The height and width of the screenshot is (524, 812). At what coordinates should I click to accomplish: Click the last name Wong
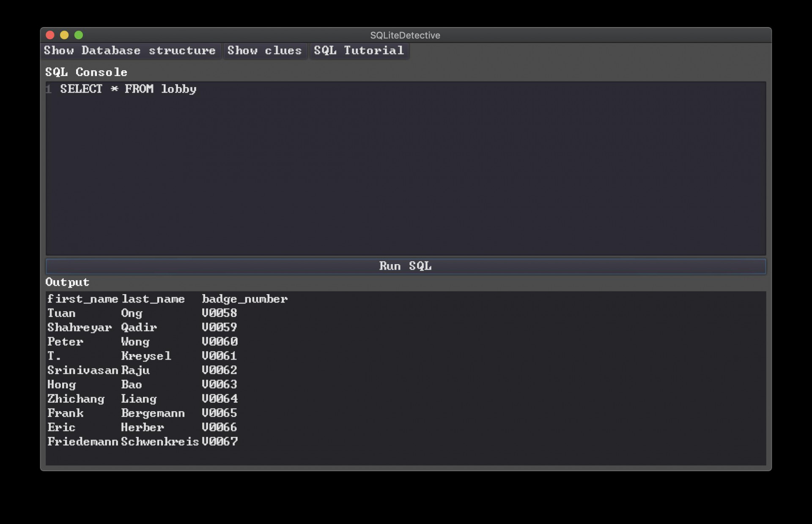pyautogui.click(x=135, y=342)
